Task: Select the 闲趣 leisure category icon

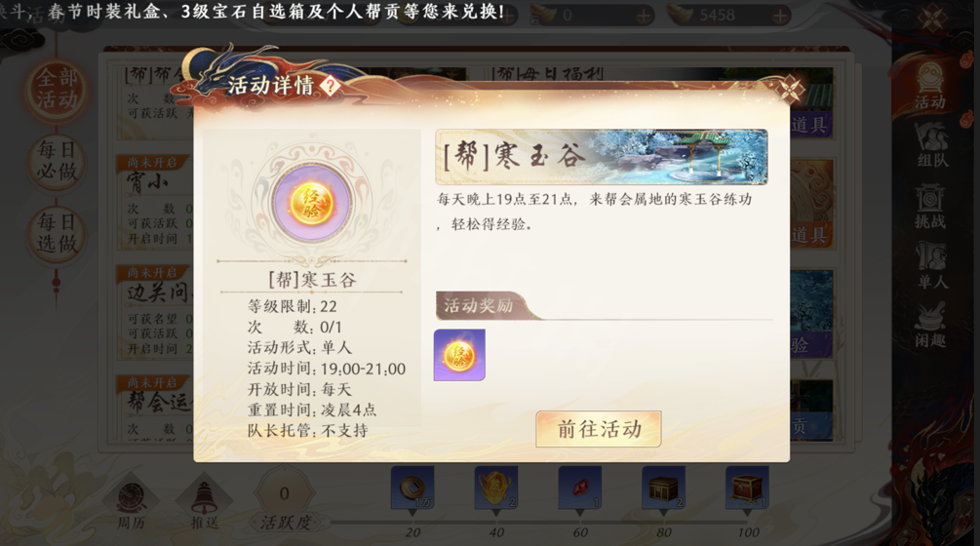Action: pyautogui.click(x=930, y=325)
